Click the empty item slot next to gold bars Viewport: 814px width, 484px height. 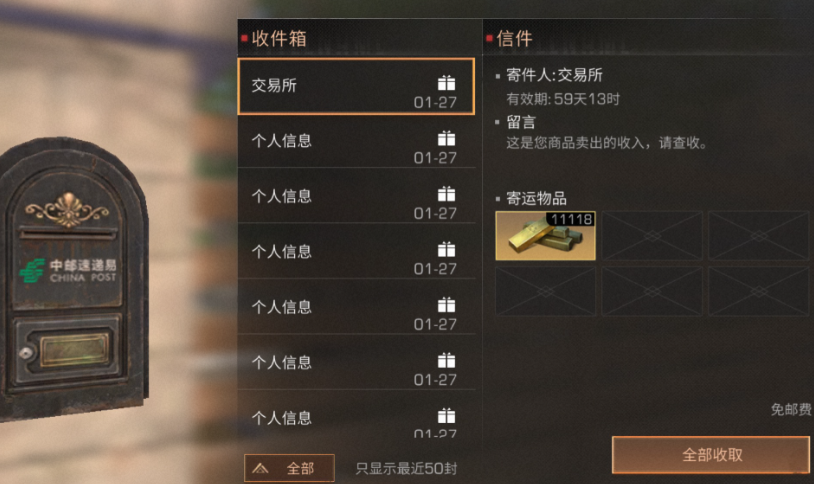point(652,236)
